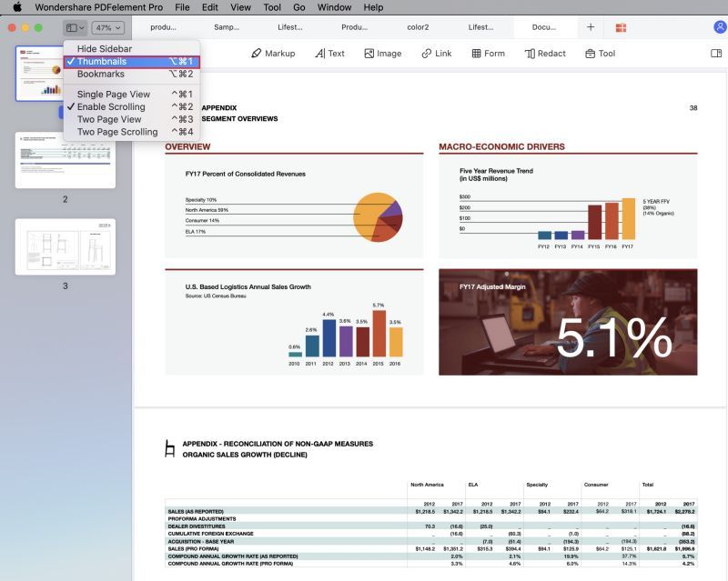The image size is (728, 581).
Task: Open the user account profile icon
Action: point(720,27)
